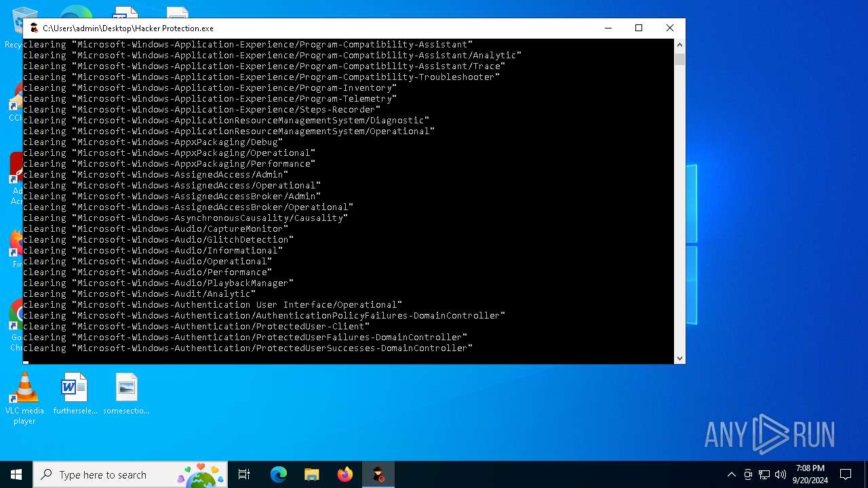Click line "Microsoft-Windows-AssignedAccess/Admin"
Image resolution: width=868 pixels, height=488 pixels.
pyautogui.click(x=155, y=175)
